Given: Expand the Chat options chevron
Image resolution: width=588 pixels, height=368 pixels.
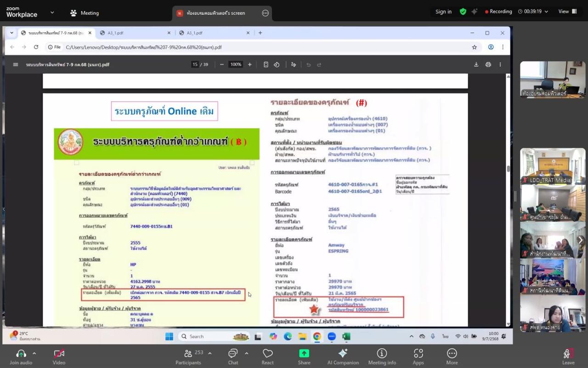Looking at the screenshot, I should 246,353.
